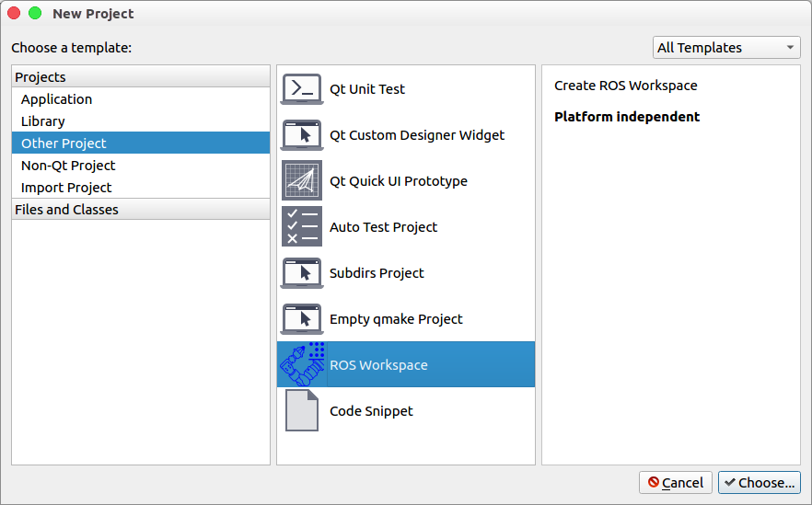Select the Application project category
812x505 pixels.
coord(57,99)
